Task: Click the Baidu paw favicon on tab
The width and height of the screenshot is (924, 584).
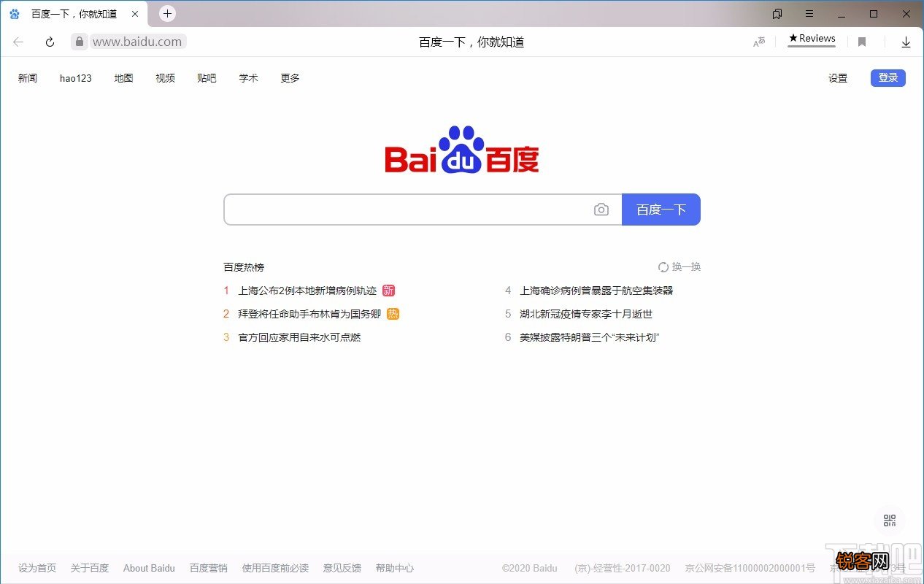Action: tap(15, 14)
